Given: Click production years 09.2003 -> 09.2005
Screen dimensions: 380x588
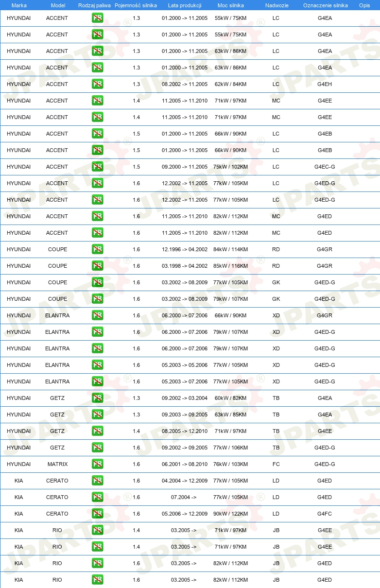Looking at the screenshot, I should 185,415.
